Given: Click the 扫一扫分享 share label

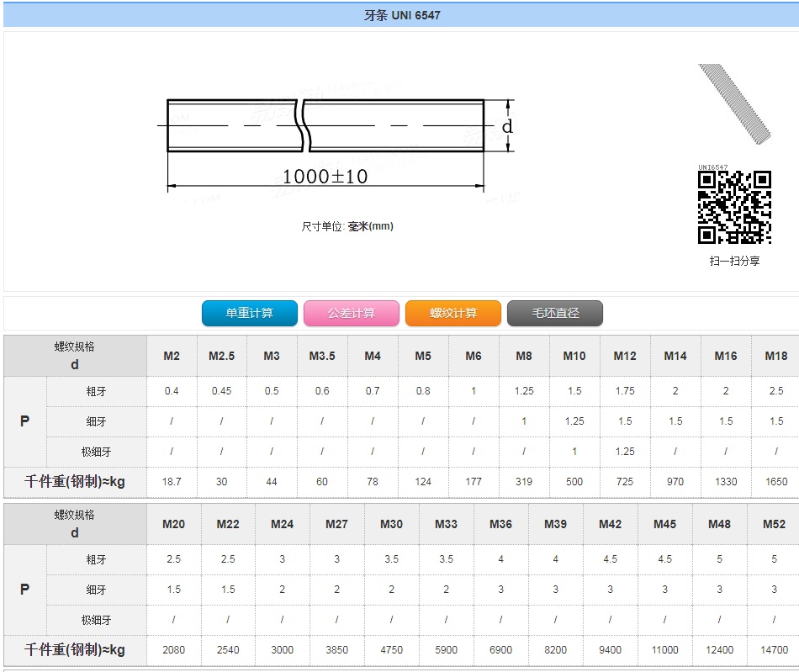Looking at the screenshot, I should coord(734,261).
